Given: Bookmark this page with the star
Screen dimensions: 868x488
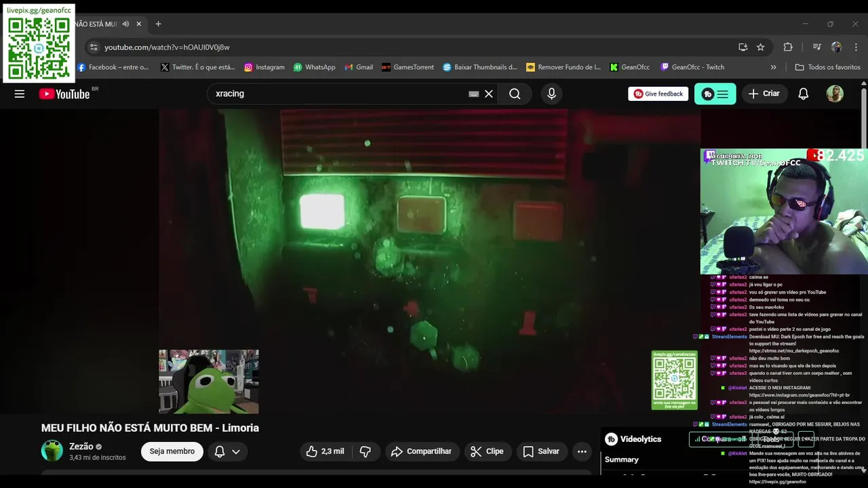Looking at the screenshot, I should [761, 47].
